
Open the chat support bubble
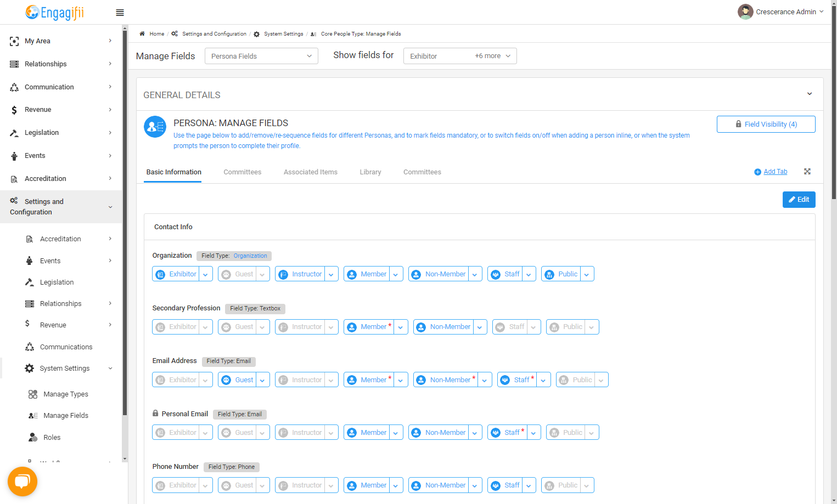(x=23, y=482)
